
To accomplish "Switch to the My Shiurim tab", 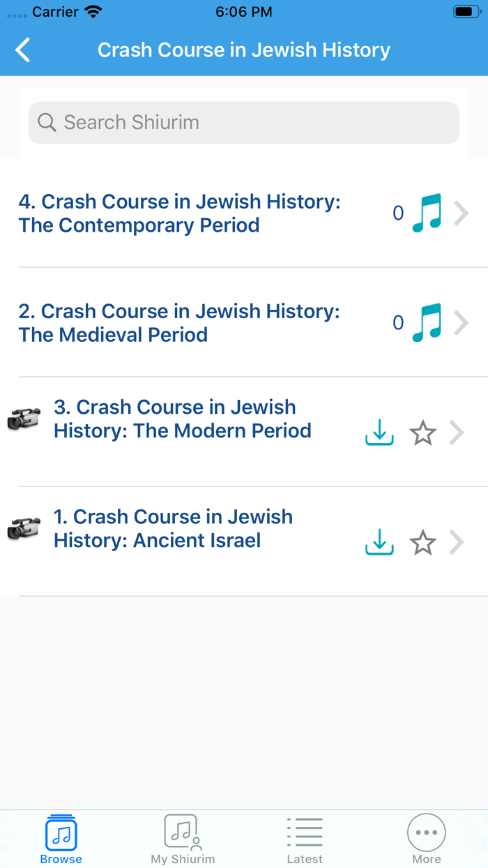I will tap(183, 837).
